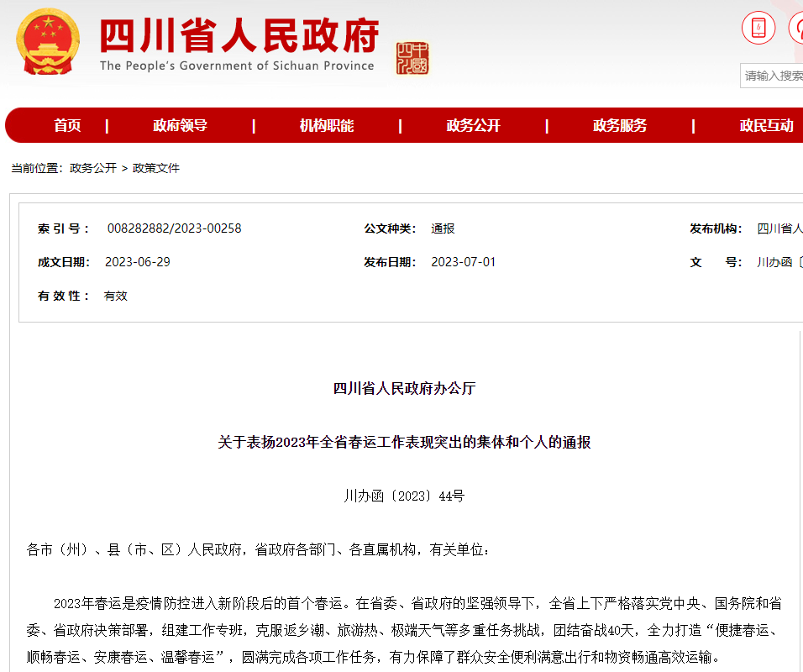
Task: Click the 四川省人民政府 site title
Action: (239, 36)
